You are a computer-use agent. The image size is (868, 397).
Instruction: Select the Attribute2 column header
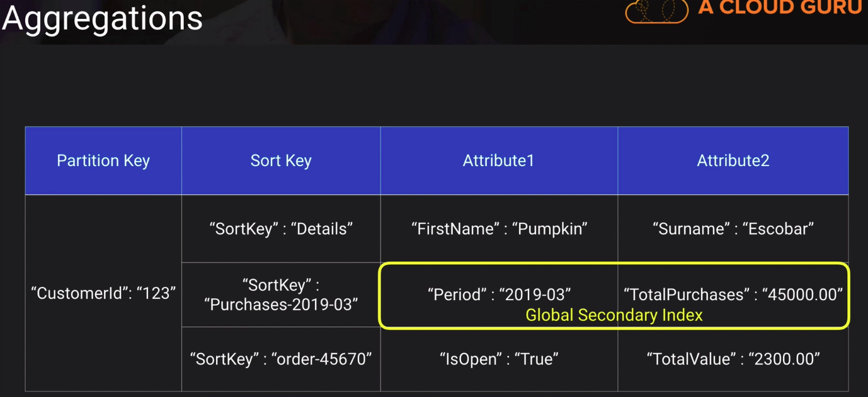pos(733,160)
